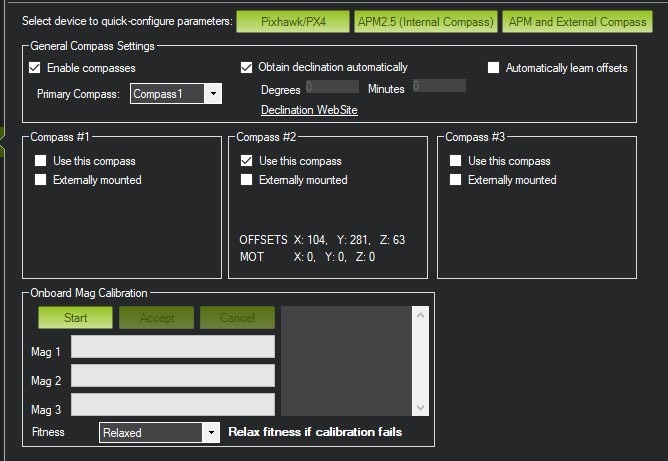Image resolution: width=668 pixels, height=461 pixels.
Task: Mark Compass #2 as Externally mounted
Action: tap(246, 179)
